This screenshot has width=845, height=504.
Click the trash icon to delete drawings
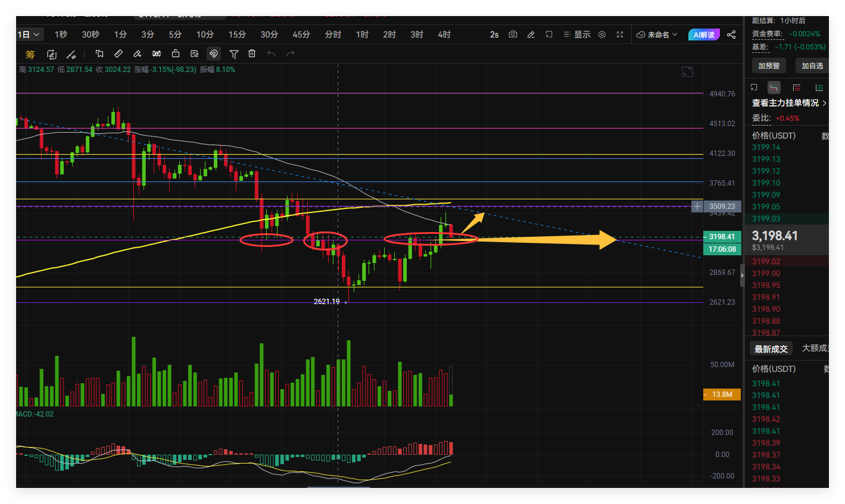point(252,54)
